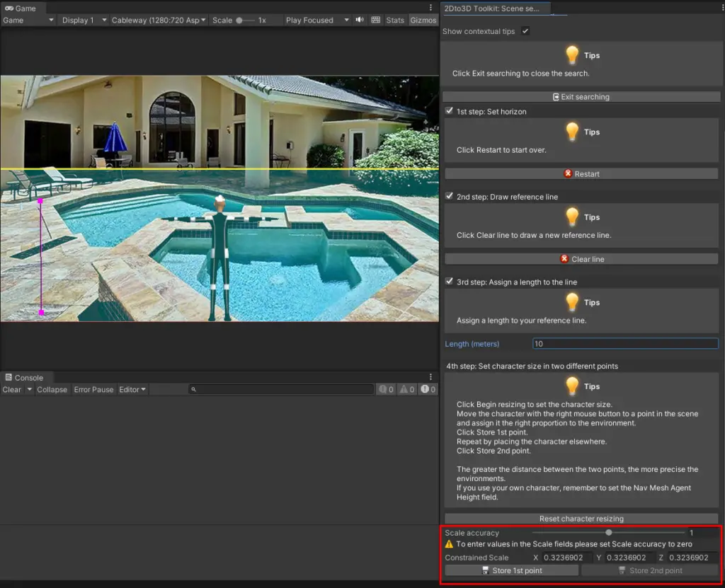Toggle the 1st step: Set horizon checkbox
Image resolution: width=725 pixels, height=588 pixels.
point(449,112)
